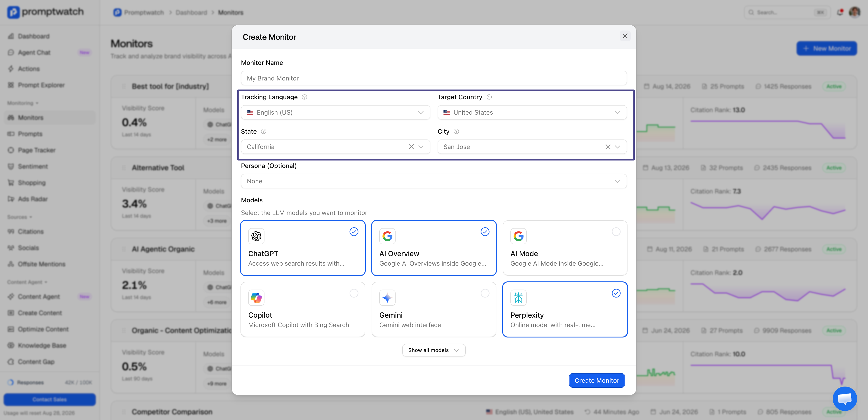Click the Sentiment sidebar icon
Viewport: 868px width, 420px height.
(11, 166)
